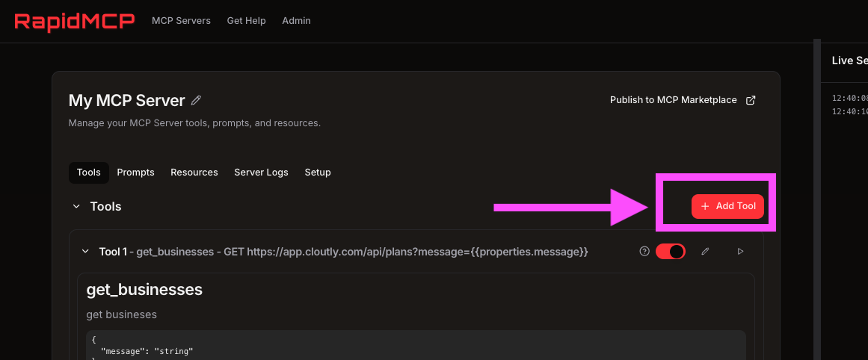The height and width of the screenshot is (360, 868).
Task: Open the Get Help menu item
Action: pyautogui.click(x=246, y=21)
